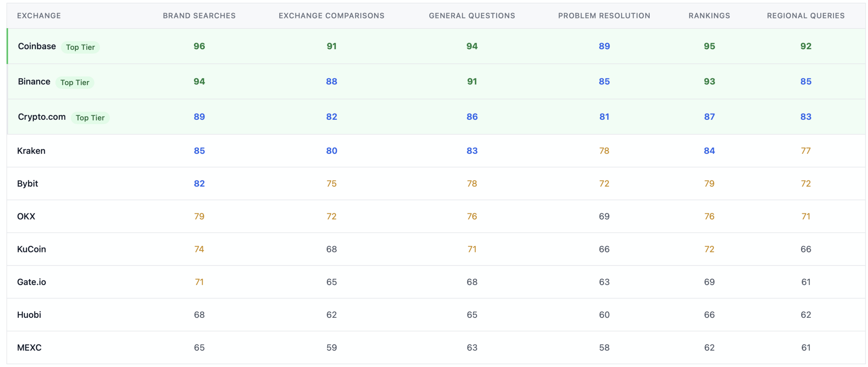Click Gate.io brand searches score 71

[199, 282]
